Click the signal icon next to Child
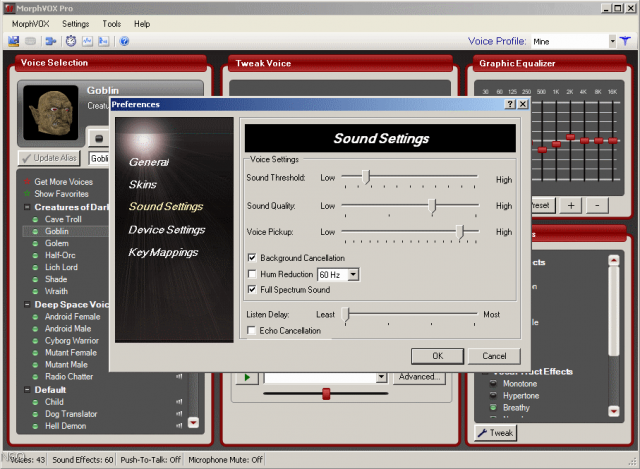Image resolution: width=640 pixels, height=469 pixels. point(179,402)
